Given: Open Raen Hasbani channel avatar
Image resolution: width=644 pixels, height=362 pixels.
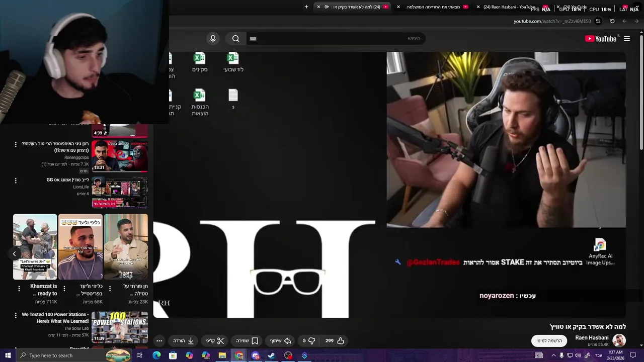Looking at the screenshot, I should (x=619, y=340).
